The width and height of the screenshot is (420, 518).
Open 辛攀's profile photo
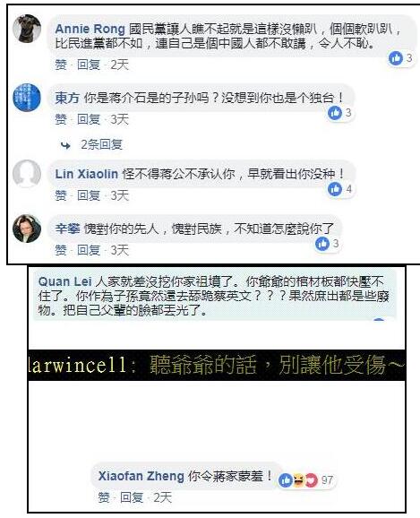tap(27, 229)
